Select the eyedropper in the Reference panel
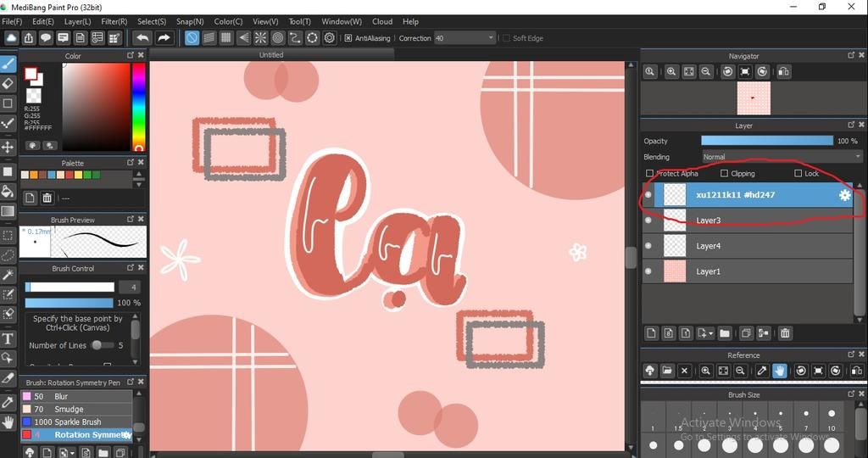 point(762,371)
